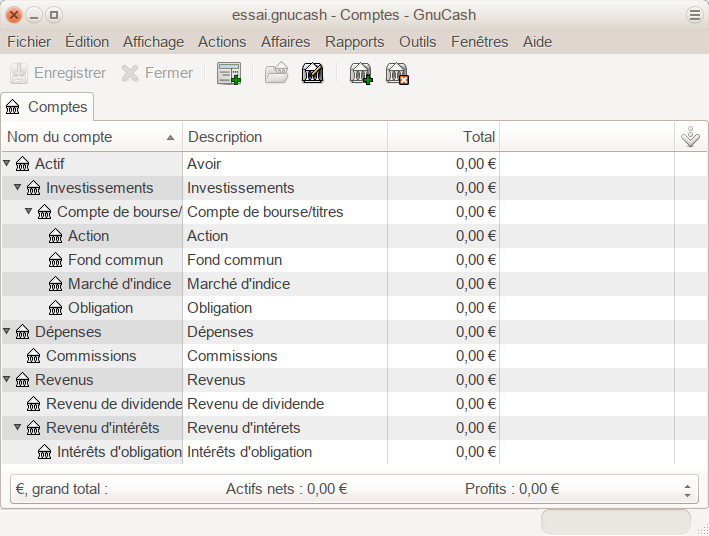The height and width of the screenshot is (536, 709).
Task: Collapse the Dépenses account tree
Action: [x=7, y=332]
